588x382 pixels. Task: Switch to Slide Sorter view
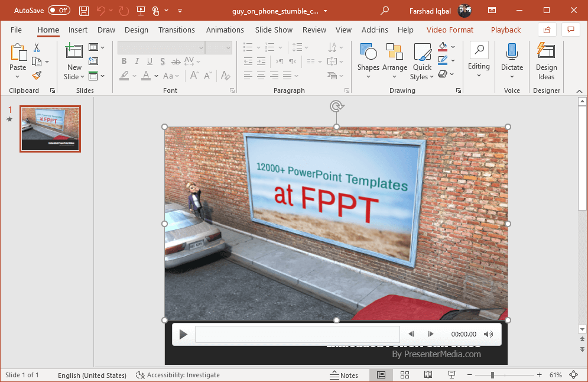(405, 375)
